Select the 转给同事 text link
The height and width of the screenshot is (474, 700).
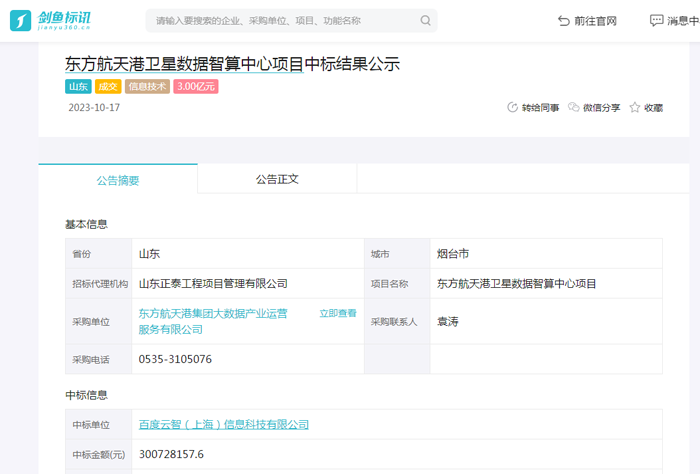click(x=540, y=108)
